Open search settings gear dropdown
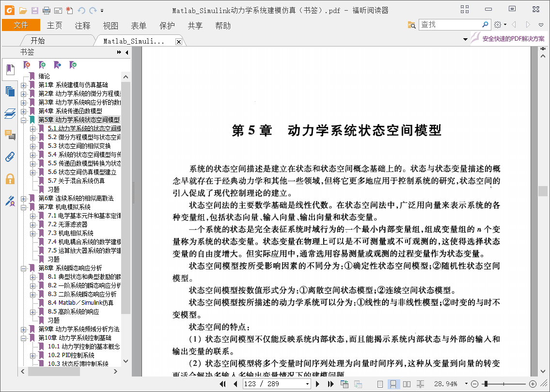550x392 pixels. pos(500,25)
